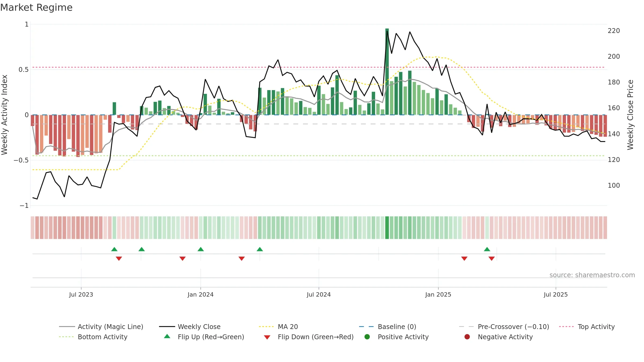Toggle Baseline (0) legend entry

click(x=387, y=327)
